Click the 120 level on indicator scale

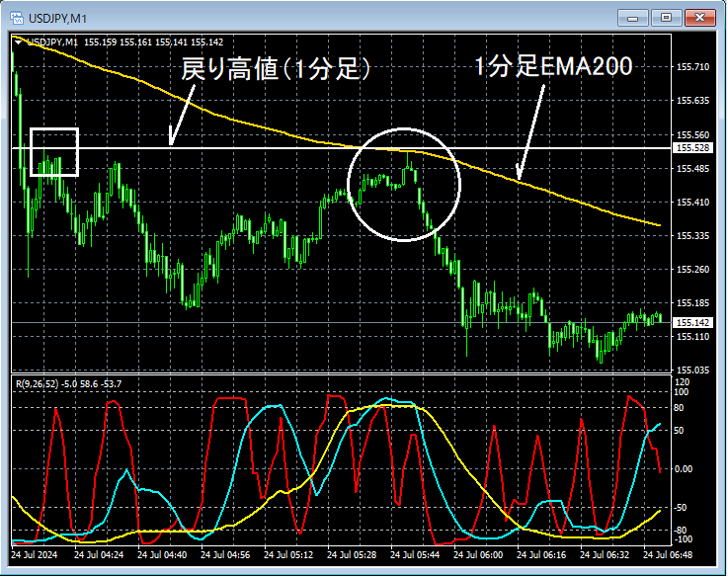682,382
